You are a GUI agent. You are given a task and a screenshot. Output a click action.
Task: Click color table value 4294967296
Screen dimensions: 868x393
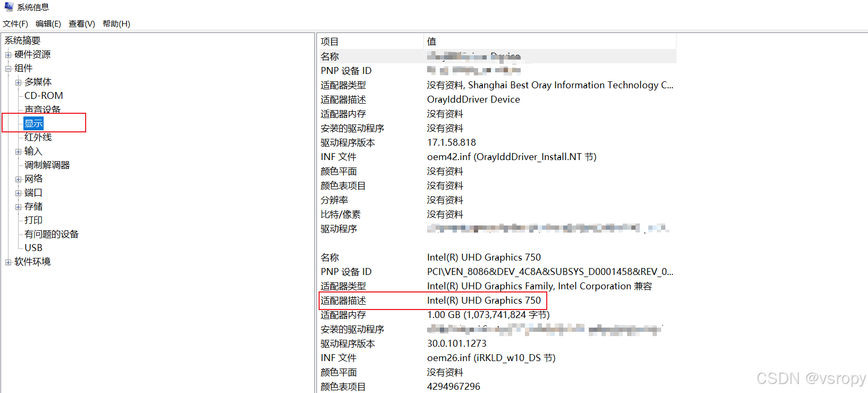tap(454, 387)
